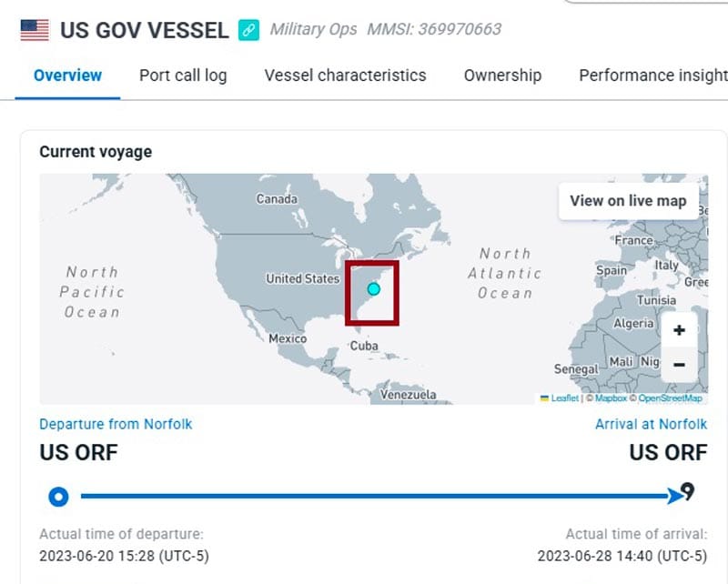Open Vessel characteristics tab
728x584 pixels.
coord(345,76)
